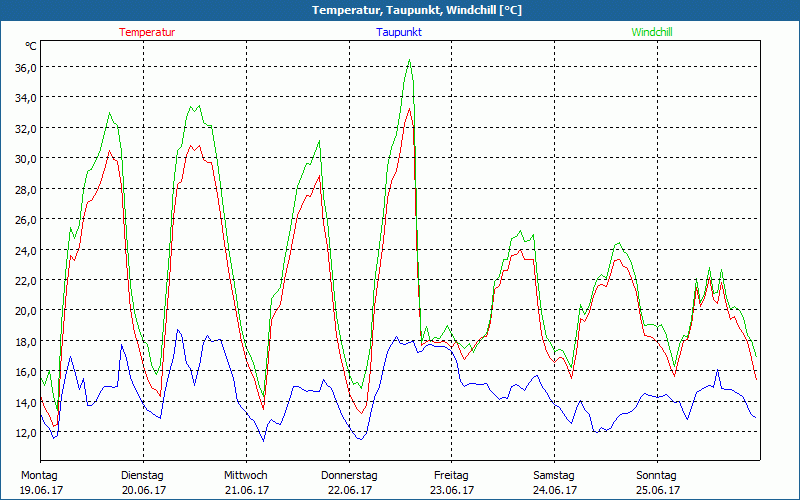Click the date 24.06.17

(555, 490)
